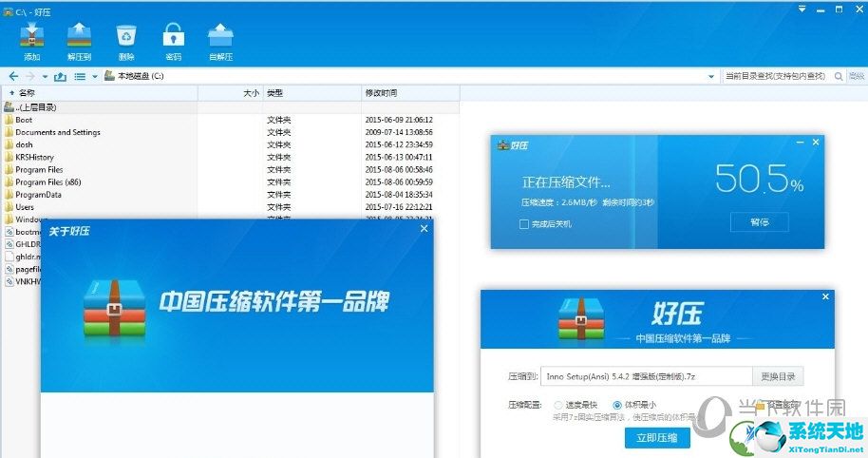Screen dimensions: 868x458
Task: Click 文件夹 type cell in ProgramData row
Action: coord(279,195)
